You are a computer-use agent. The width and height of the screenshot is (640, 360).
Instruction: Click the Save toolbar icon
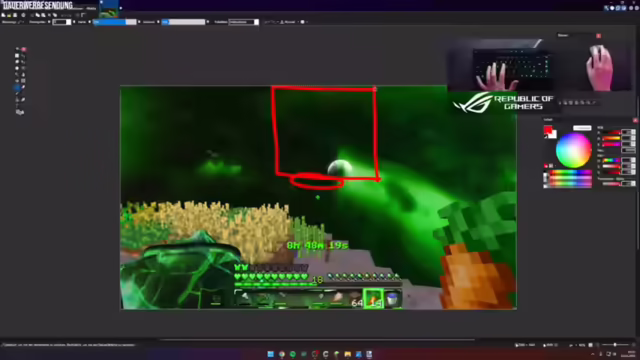coord(15,15)
